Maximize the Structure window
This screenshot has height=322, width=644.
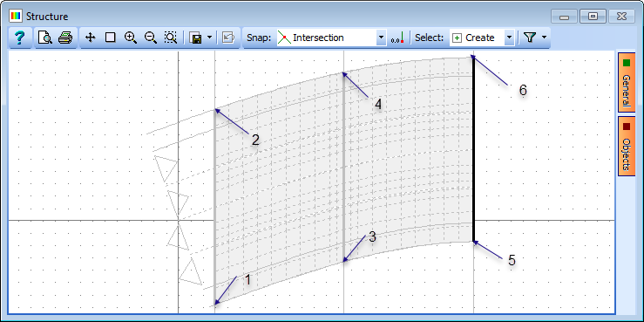point(593,17)
